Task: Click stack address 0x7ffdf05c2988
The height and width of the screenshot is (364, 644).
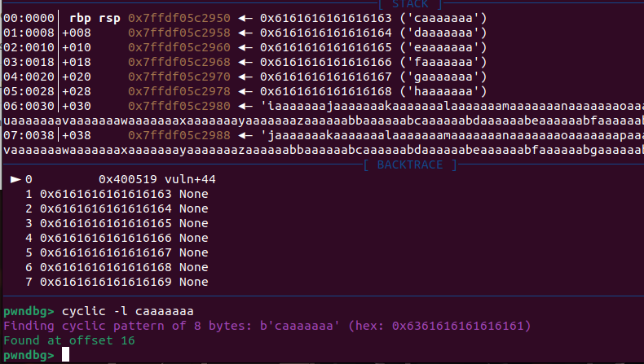Action: (179, 135)
